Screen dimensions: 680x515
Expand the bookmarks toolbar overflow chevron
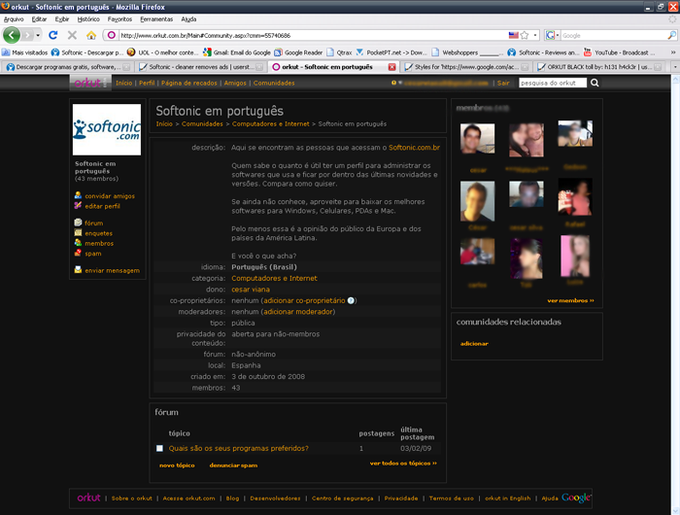tap(673, 52)
